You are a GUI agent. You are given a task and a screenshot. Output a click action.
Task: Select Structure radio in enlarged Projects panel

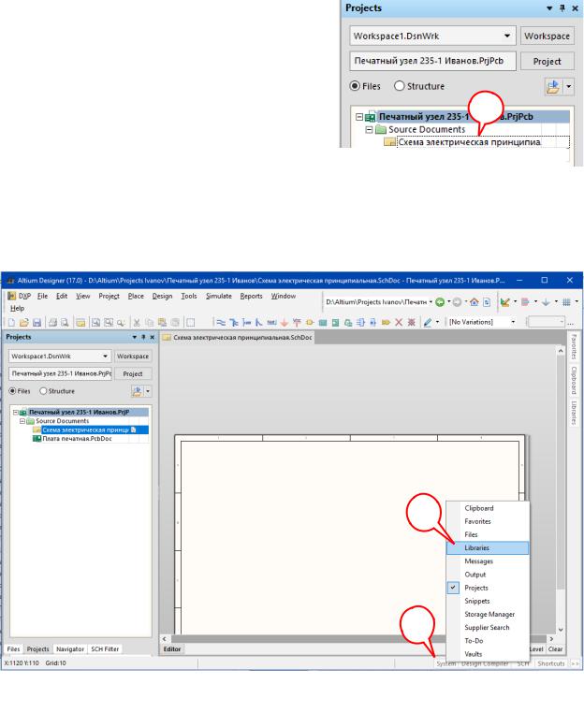click(400, 86)
